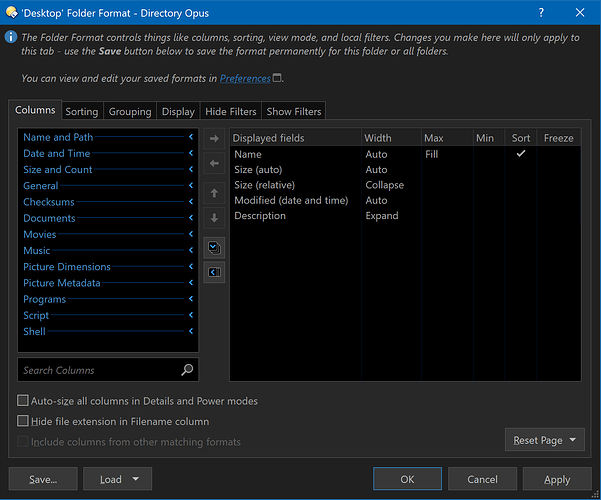
Task: Select the Size (relative) field row
Action: [405, 185]
